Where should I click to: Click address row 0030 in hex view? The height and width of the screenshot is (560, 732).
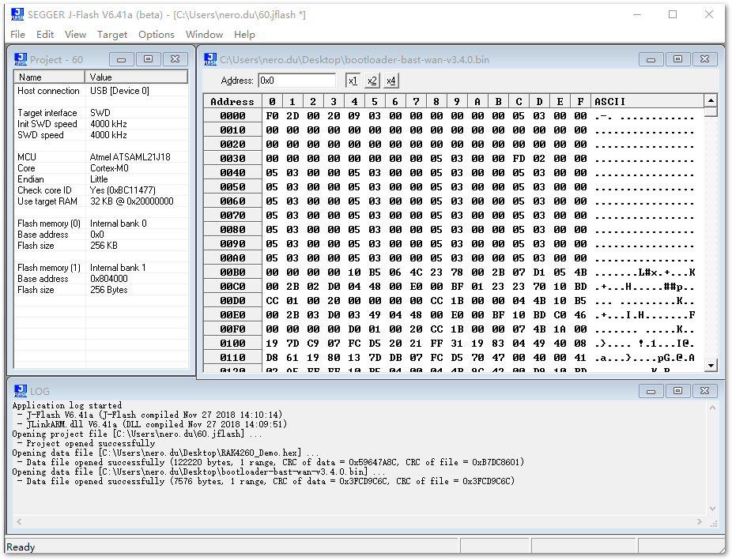pyautogui.click(x=232, y=159)
